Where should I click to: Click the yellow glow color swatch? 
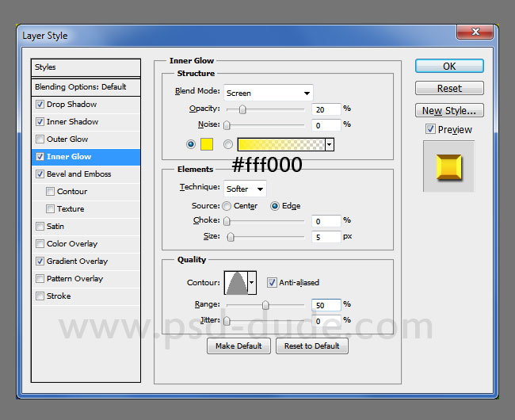point(207,144)
